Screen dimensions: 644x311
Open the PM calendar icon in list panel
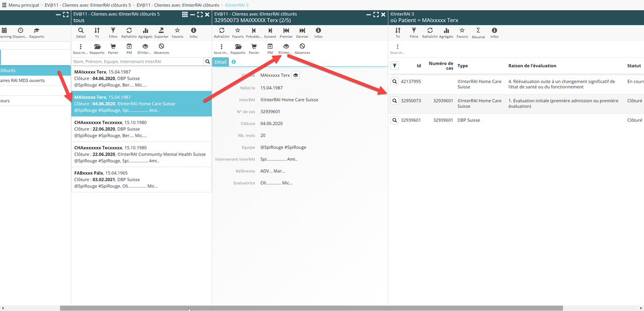129,47
